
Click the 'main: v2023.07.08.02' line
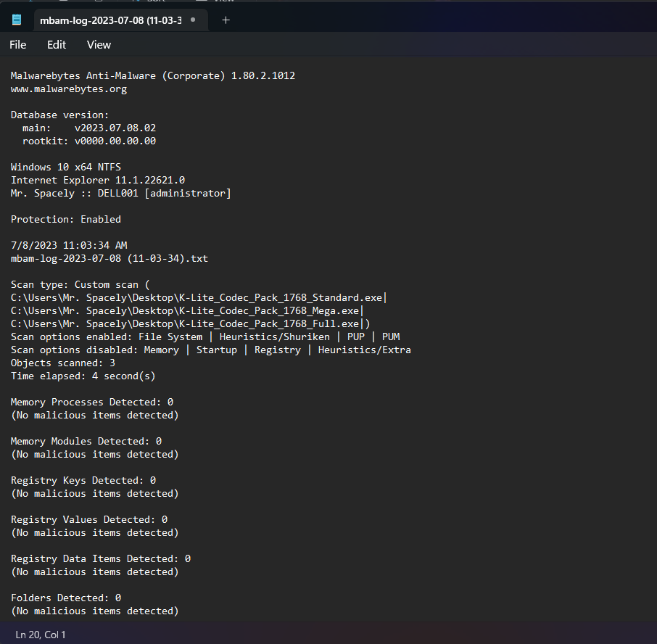point(89,128)
